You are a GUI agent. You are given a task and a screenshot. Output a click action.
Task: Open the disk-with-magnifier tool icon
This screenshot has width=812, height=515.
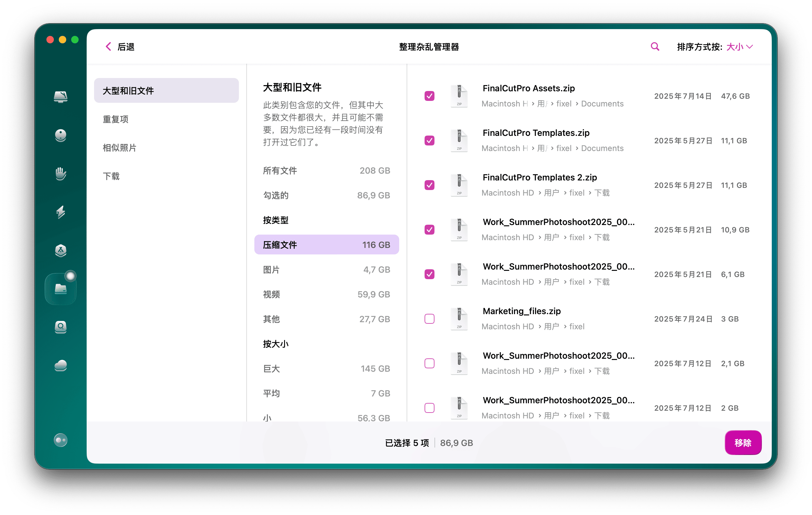(61, 327)
